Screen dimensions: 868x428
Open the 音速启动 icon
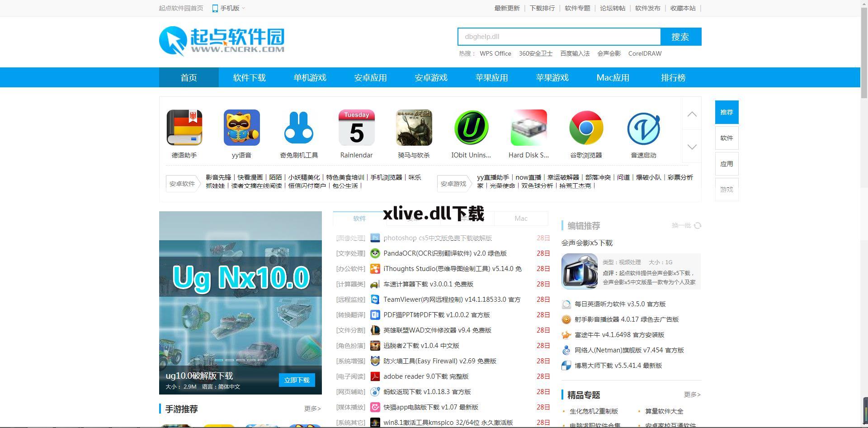[x=644, y=128]
